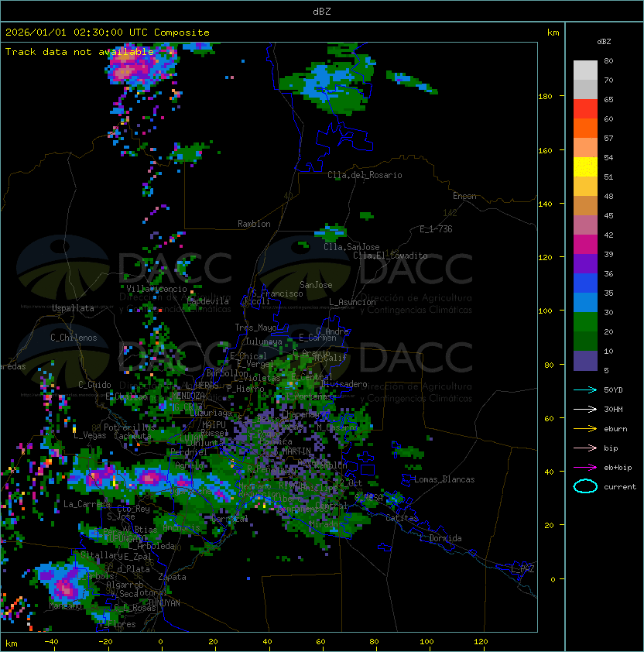Choose the 30 dBZ light blue swatch

click(x=585, y=302)
